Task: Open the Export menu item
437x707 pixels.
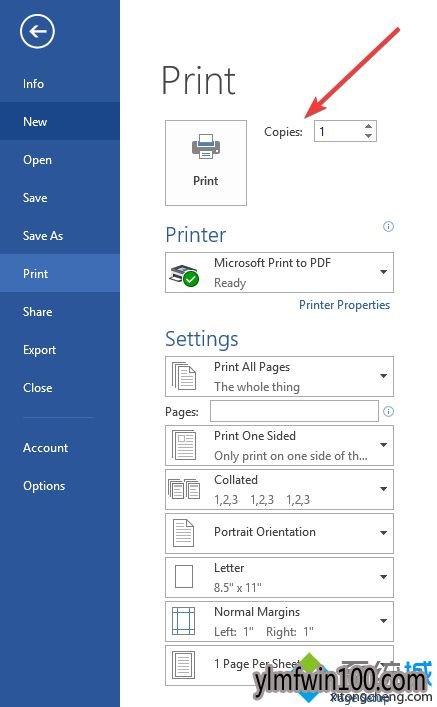Action: pos(40,350)
